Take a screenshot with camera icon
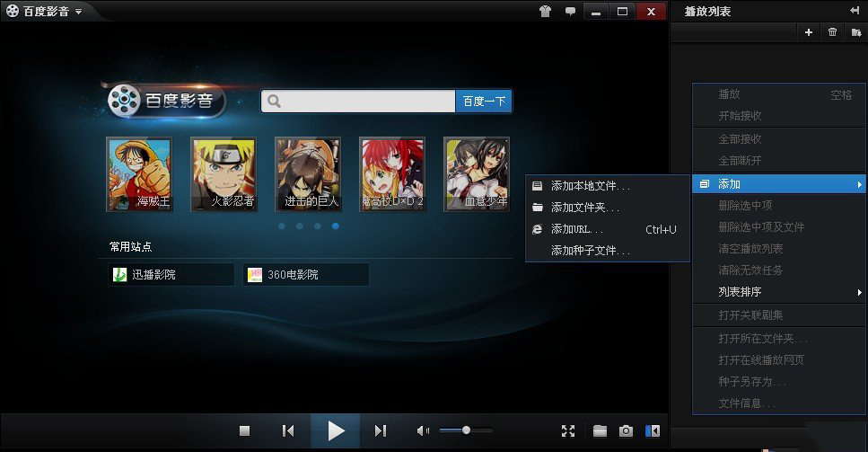Screen dimensions: 868x452 coord(627,431)
